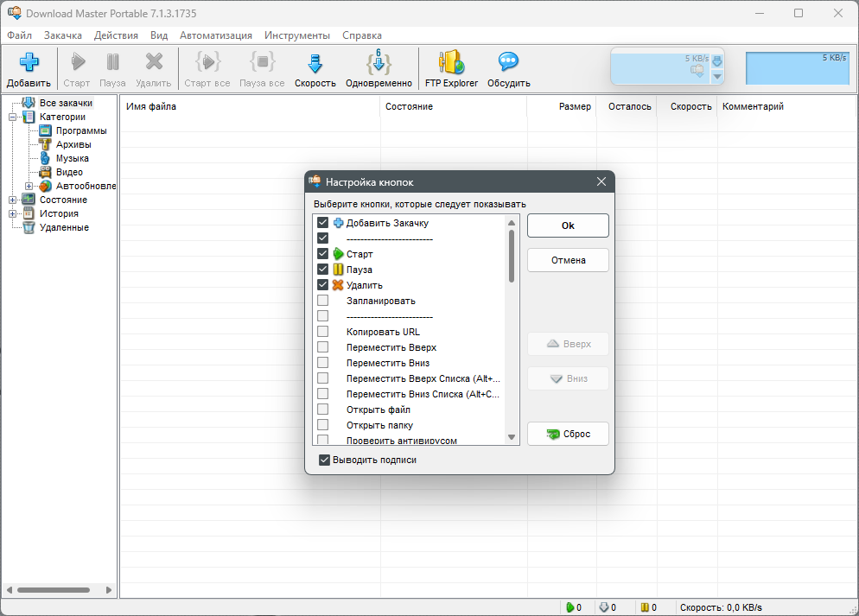
Task: Enable the Копировать URL checkbox
Action: (322, 331)
